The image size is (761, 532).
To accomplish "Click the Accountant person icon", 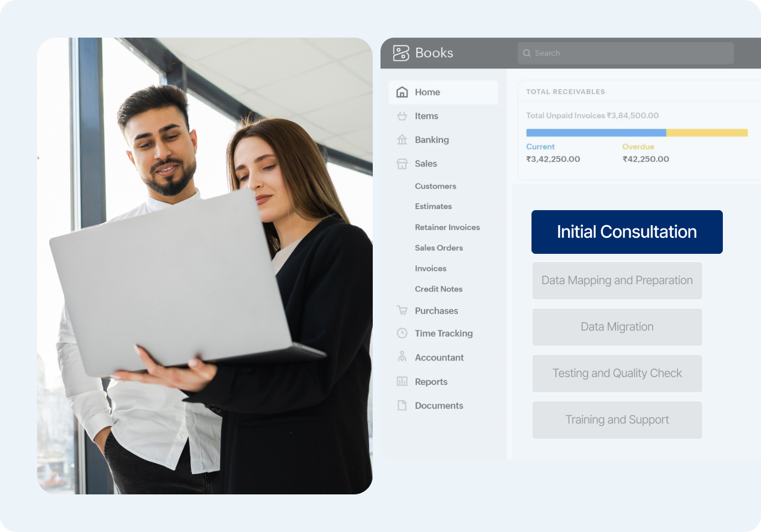I will [402, 357].
